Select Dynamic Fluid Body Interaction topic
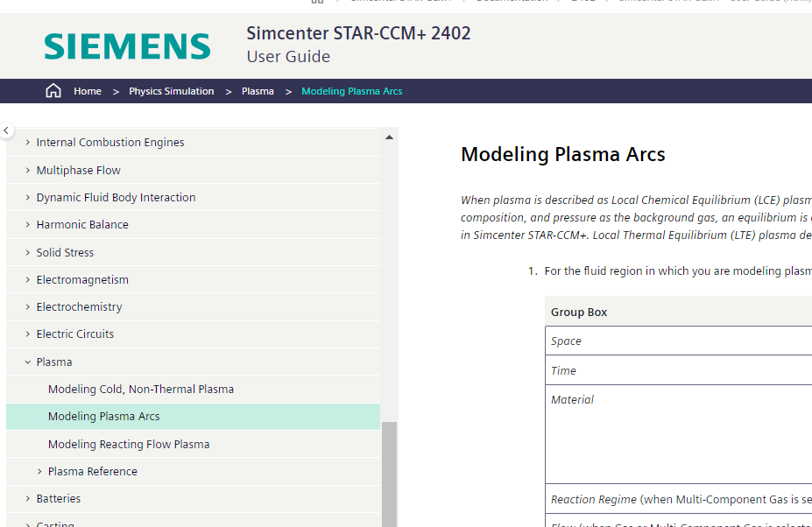Image resolution: width=812 pixels, height=527 pixels. tap(116, 197)
